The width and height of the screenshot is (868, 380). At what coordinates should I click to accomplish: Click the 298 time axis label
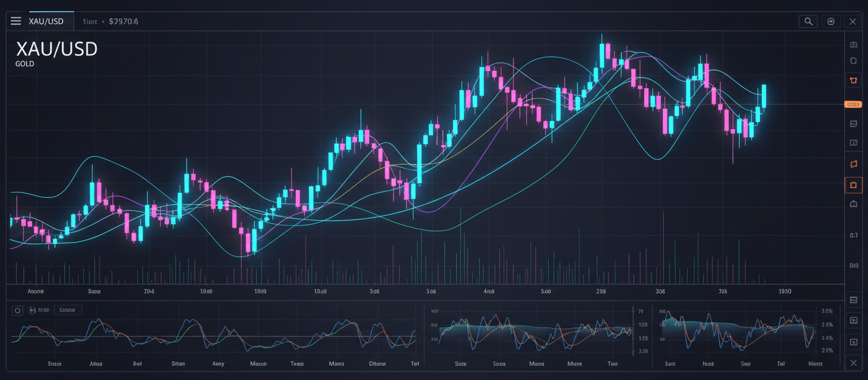[601, 291]
